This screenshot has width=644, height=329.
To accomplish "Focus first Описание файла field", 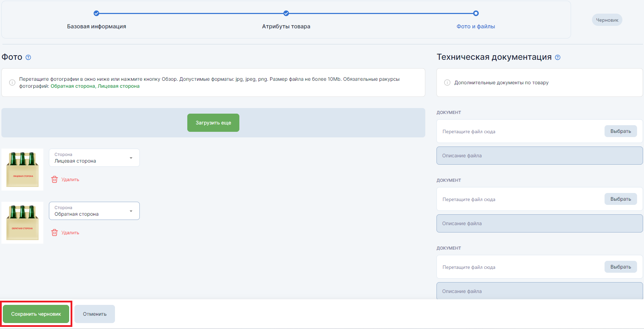I will click(540, 156).
